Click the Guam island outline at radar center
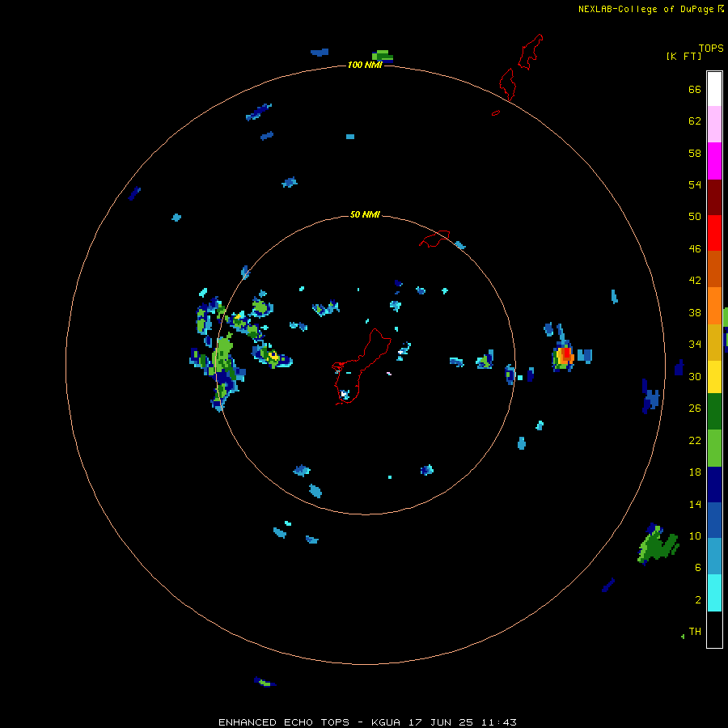The height and width of the screenshot is (728, 728). pyautogui.click(x=362, y=366)
